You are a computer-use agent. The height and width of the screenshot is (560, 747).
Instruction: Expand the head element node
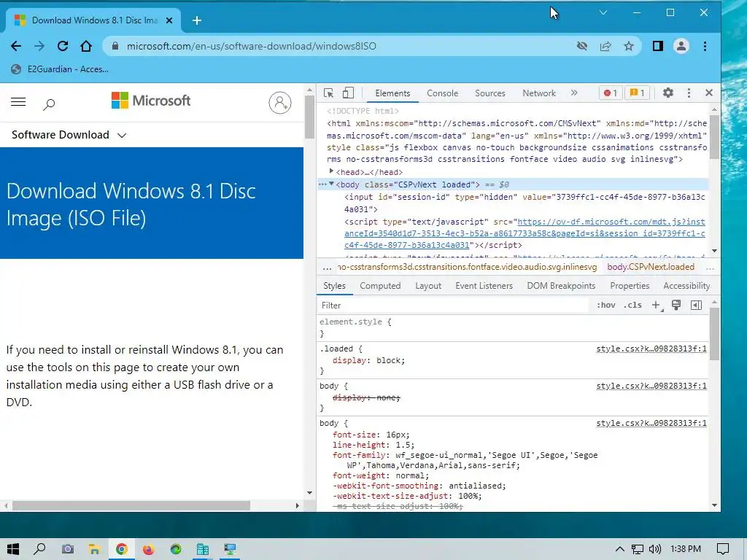pyautogui.click(x=331, y=171)
